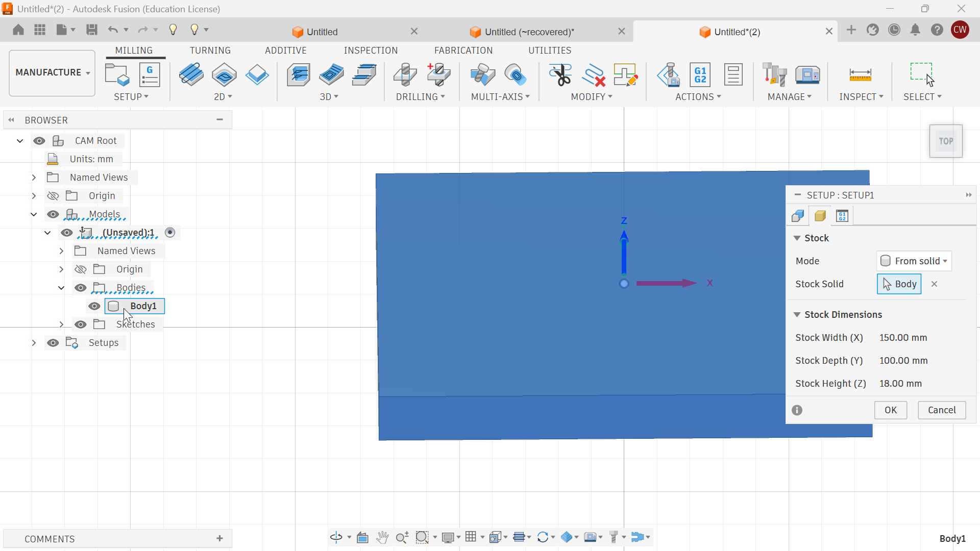Click the Home icon
This screenshot has height=551, width=980.
18,30
